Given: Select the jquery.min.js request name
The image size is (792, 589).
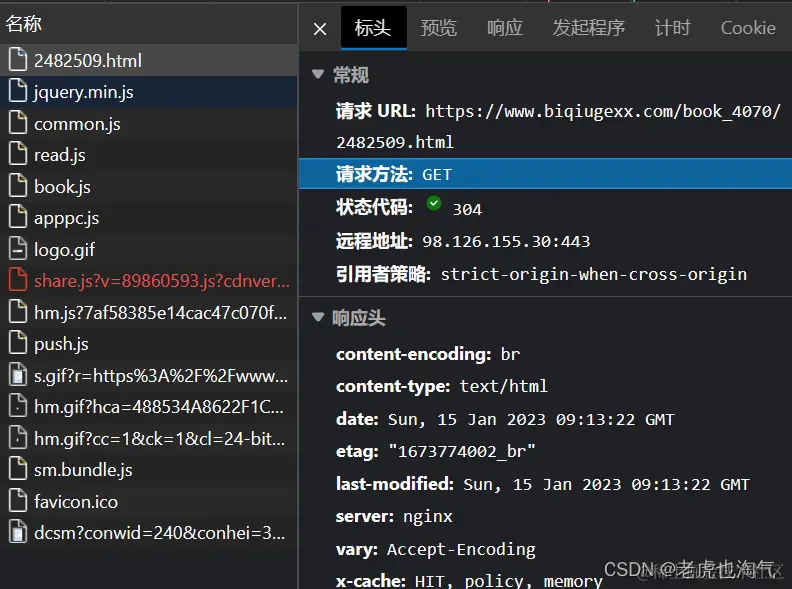Looking at the screenshot, I should [84, 92].
